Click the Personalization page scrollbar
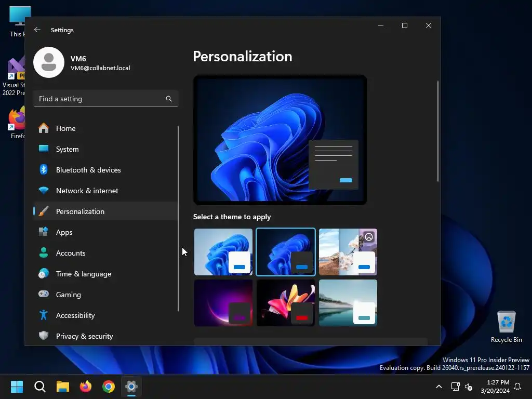This screenshot has height=399, width=532. (x=437, y=131)
